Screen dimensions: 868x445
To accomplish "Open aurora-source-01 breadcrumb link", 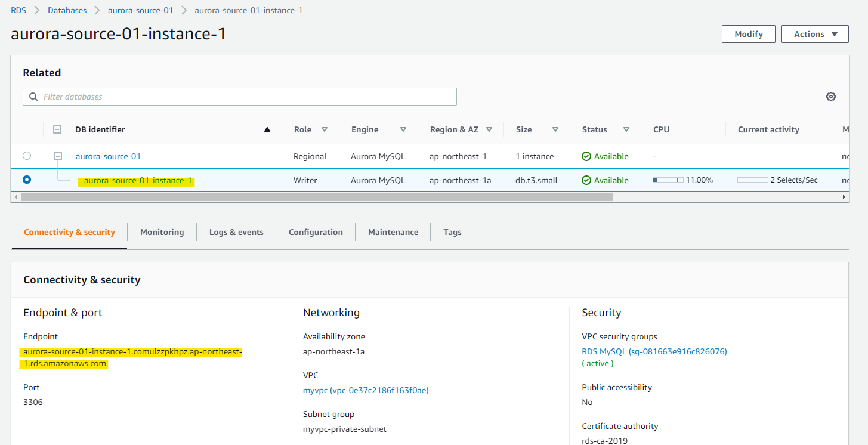I will (x=140, y=10).
